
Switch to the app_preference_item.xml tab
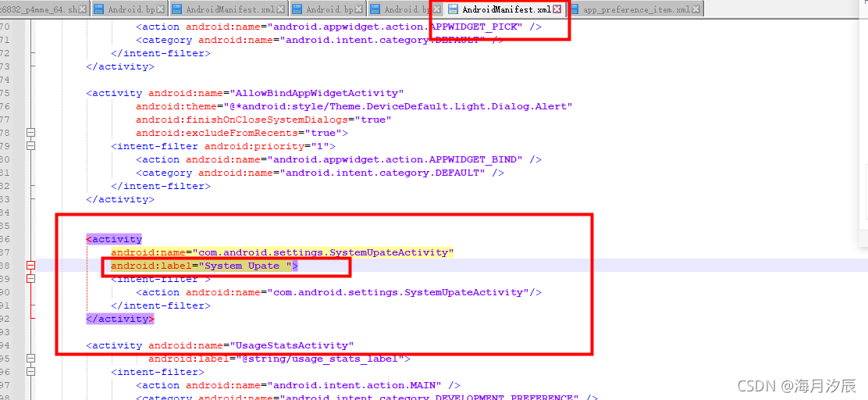click(635, 9)
